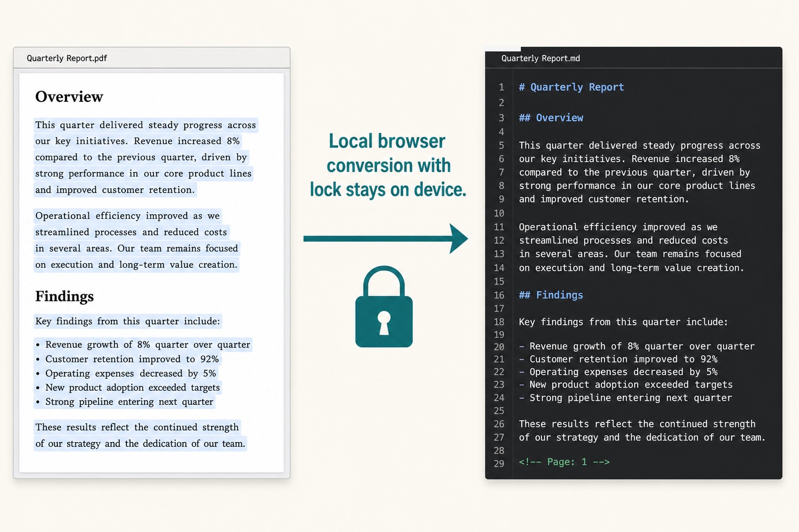Click the Findings heading in the PDF

point(64,296)
